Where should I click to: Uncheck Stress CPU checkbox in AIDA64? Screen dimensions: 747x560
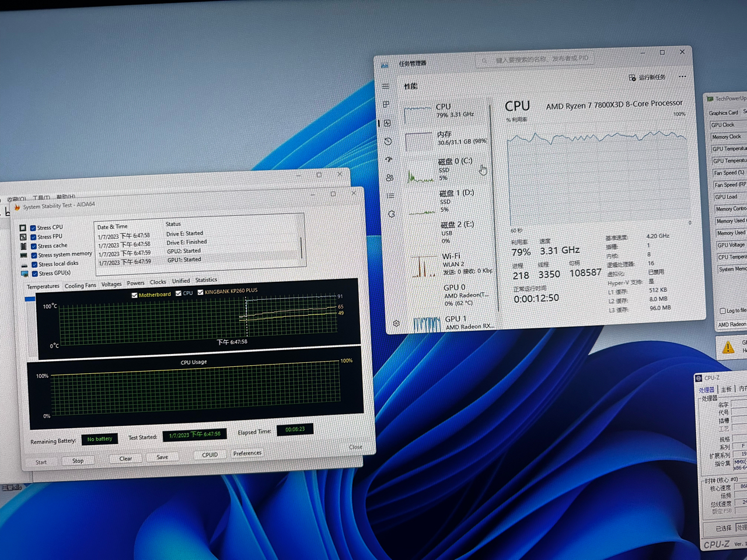click(33, 228)
